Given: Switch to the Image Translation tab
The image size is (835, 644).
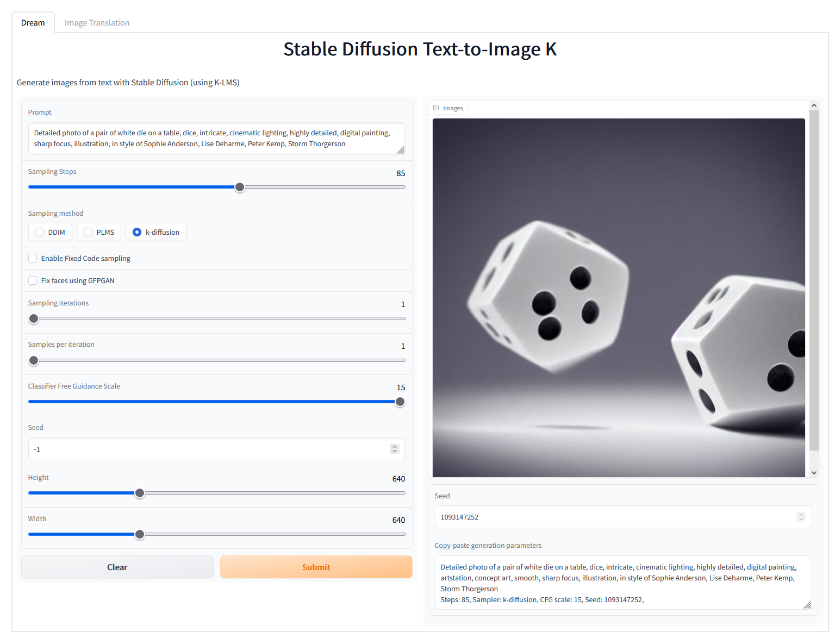Looking at the screenshot, I should point(97,23).
